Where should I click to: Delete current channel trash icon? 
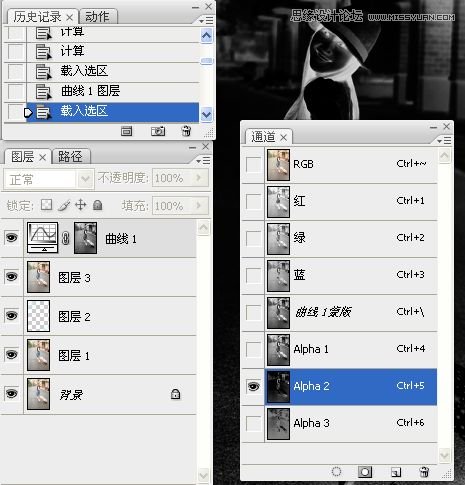424,472
